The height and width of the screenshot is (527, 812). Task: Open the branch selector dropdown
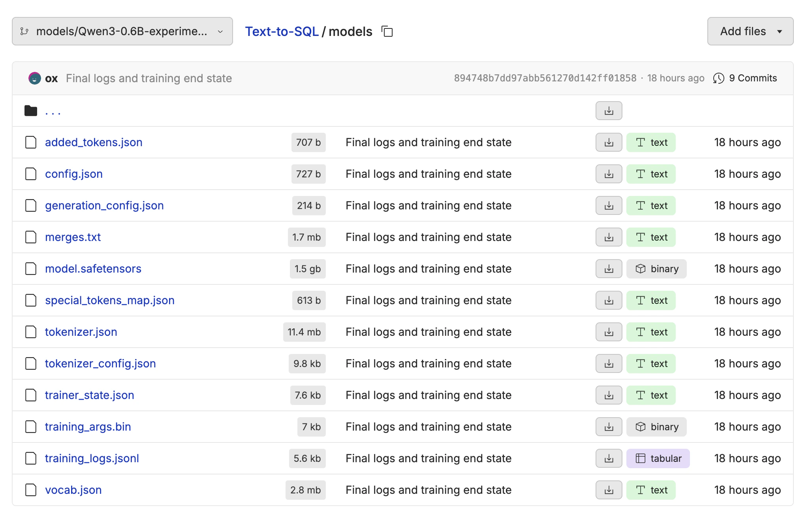pos(122,31)
